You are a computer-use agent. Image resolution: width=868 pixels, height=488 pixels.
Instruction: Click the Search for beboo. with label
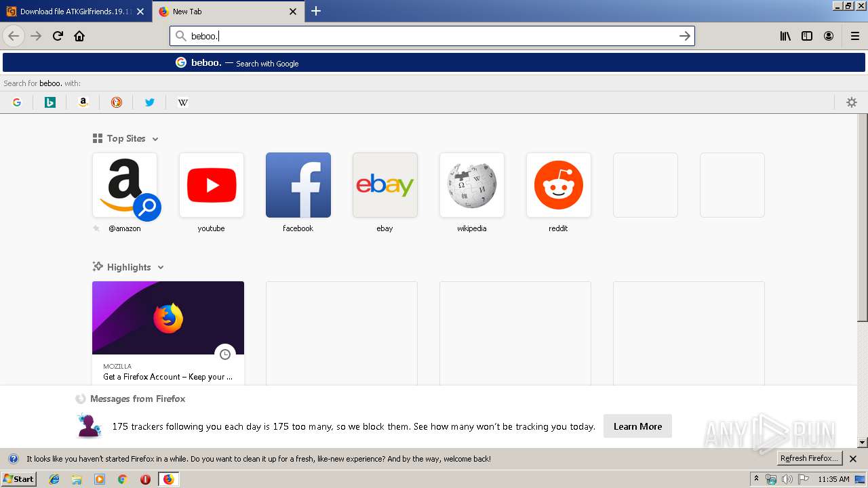click(42, 83)
